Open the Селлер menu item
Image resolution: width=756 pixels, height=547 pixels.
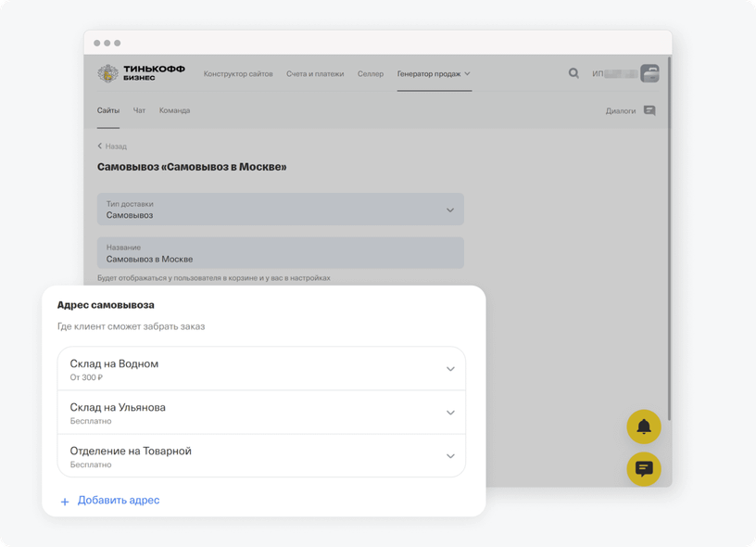[x=371, y=74]
